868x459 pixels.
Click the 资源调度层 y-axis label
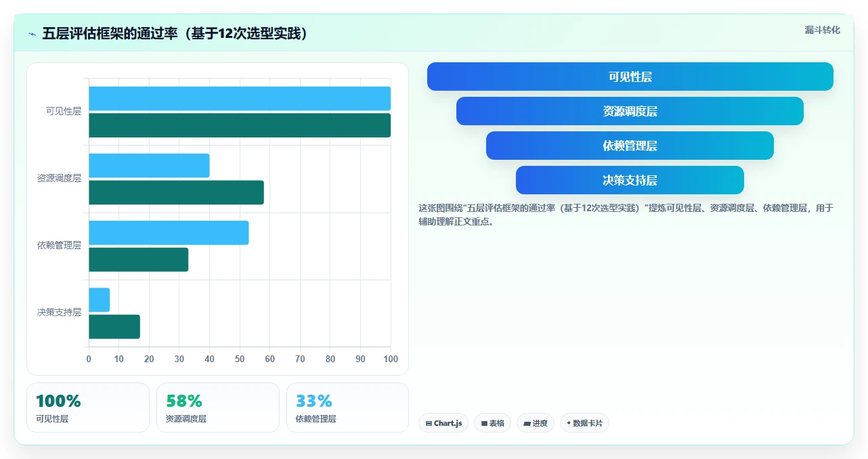tap(59, 179)
